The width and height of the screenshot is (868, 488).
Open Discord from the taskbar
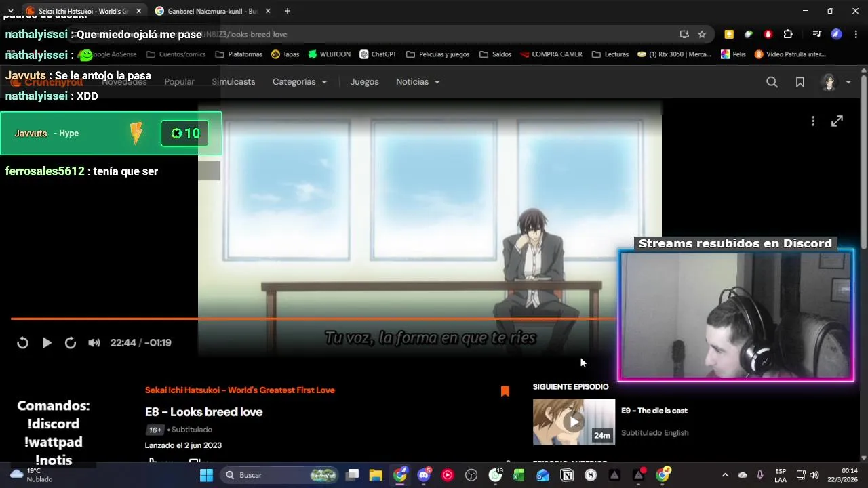425,475
